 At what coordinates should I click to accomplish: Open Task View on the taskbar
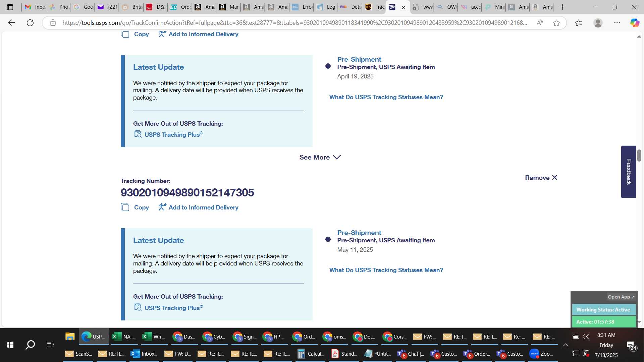(50, 345)
